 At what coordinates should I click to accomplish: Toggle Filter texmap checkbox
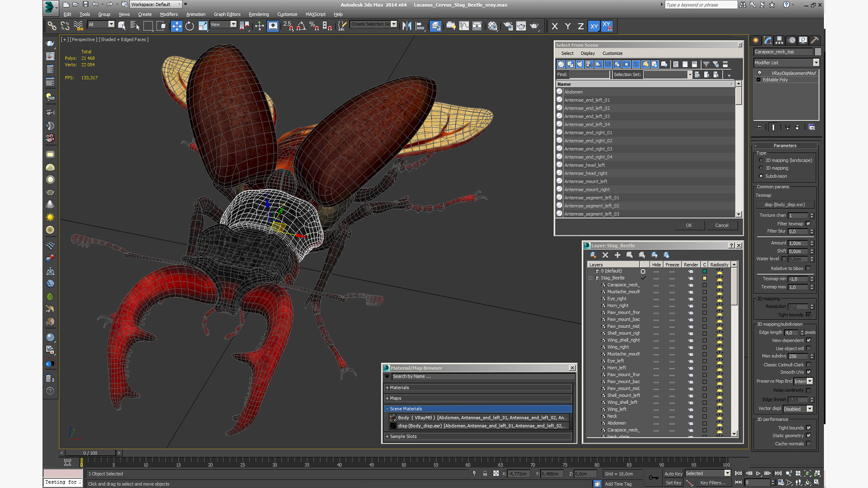coord(808,224)
